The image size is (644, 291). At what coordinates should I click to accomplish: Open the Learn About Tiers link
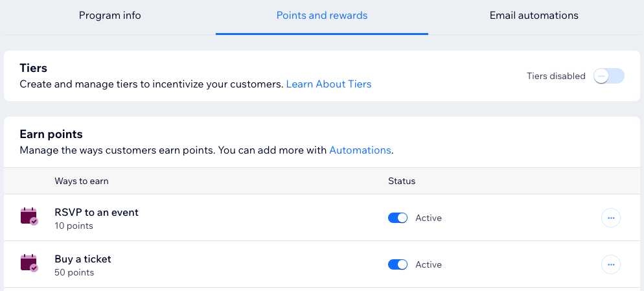pos(328,84)
